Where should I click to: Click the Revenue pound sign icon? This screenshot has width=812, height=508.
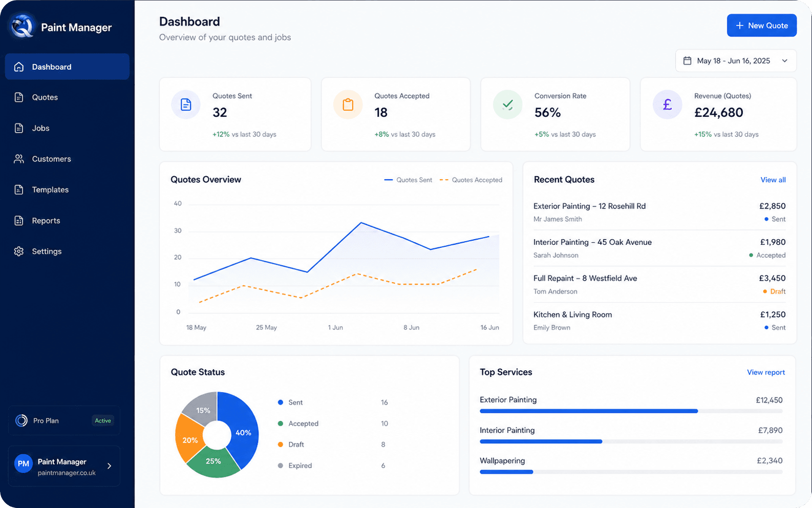click(x=668, y=104)
